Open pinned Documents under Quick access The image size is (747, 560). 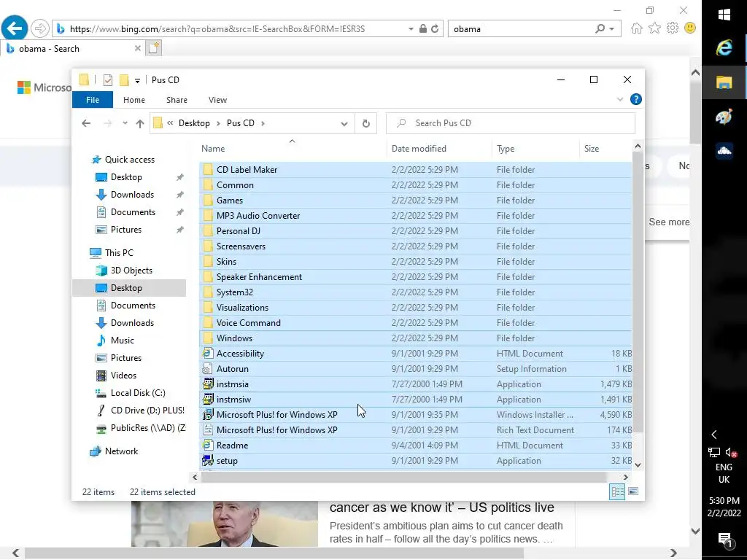133,212
